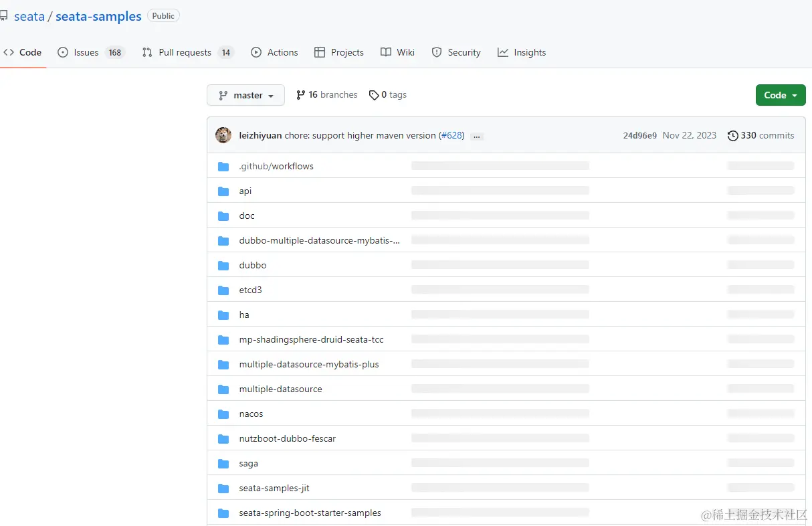Click the Actions play icon

[256, 52]
